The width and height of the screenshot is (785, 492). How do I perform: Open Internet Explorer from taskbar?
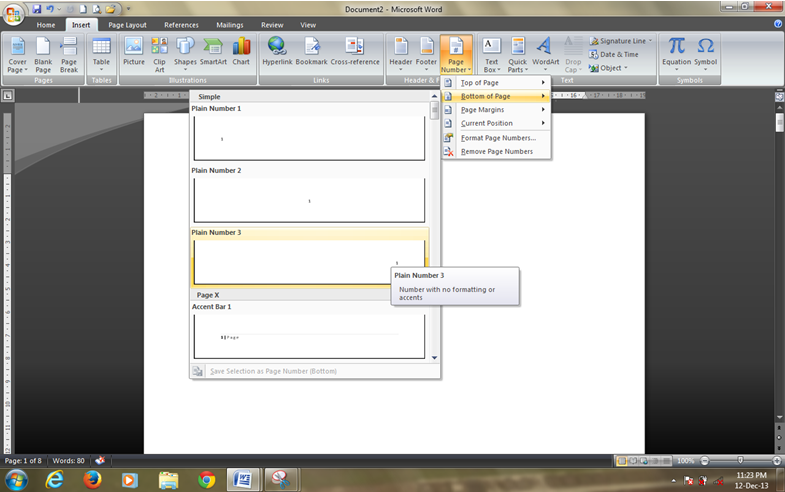55,480
